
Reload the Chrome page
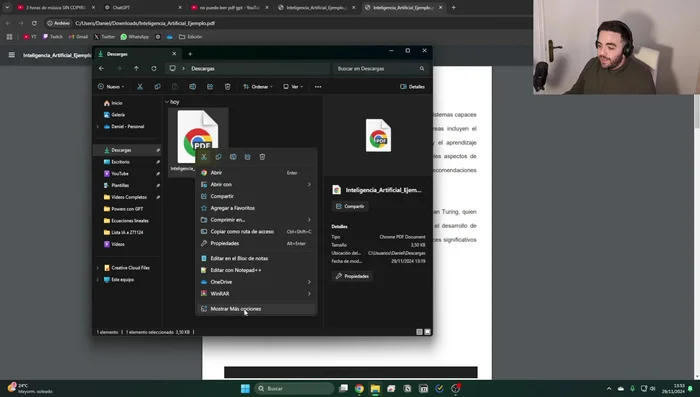[x=34, y=23]
